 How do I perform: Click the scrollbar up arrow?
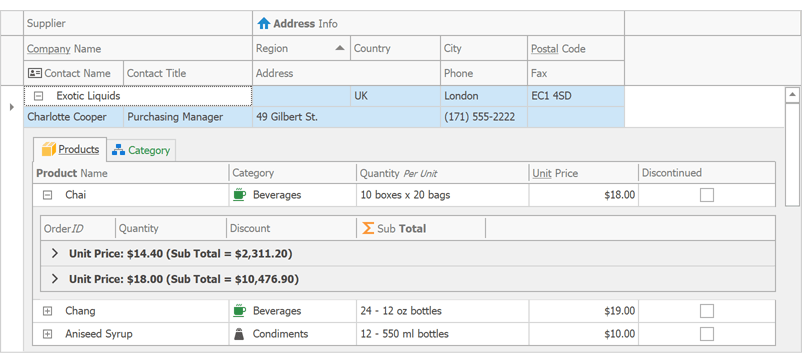(792, 95)
